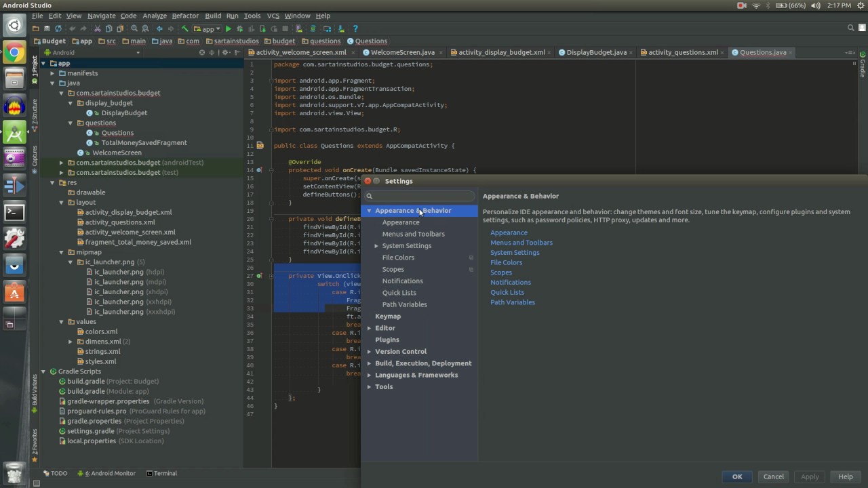Click the scroll from source target icon

(x=201, y=52)
